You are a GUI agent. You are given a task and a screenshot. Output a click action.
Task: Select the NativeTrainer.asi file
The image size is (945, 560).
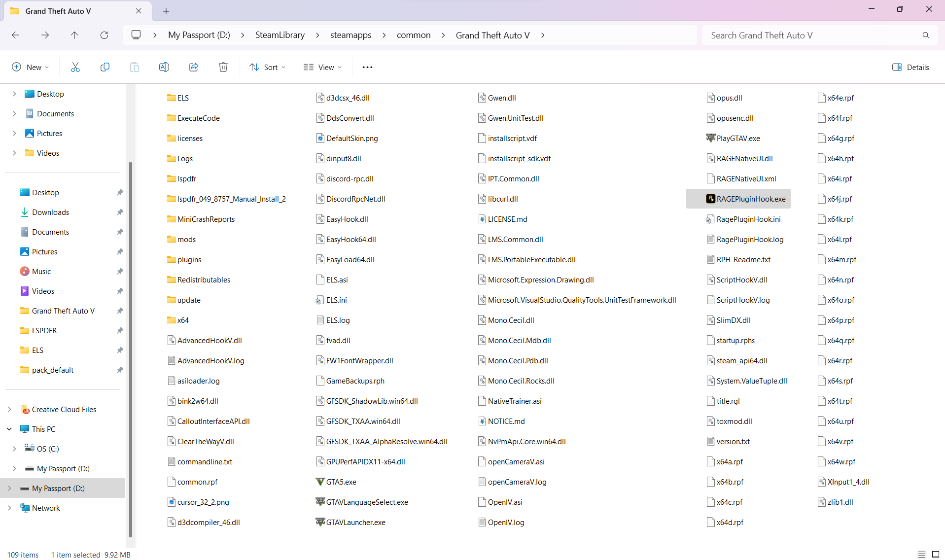(510, 401)
